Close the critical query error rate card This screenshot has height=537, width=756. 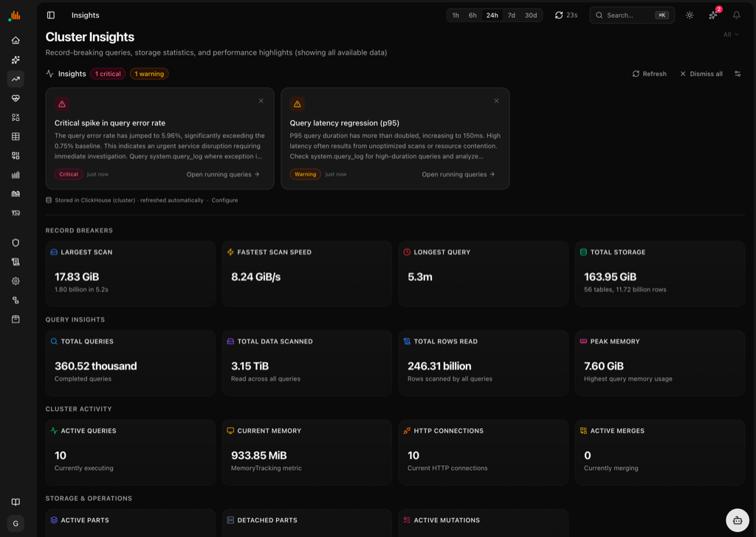[x=261, y=101]
